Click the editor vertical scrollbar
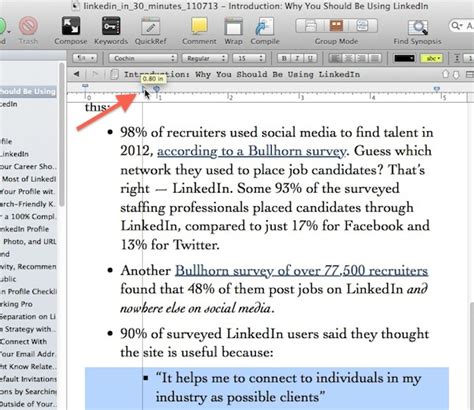The height and width of the screenshot is (410, 474). coord(472,356)
